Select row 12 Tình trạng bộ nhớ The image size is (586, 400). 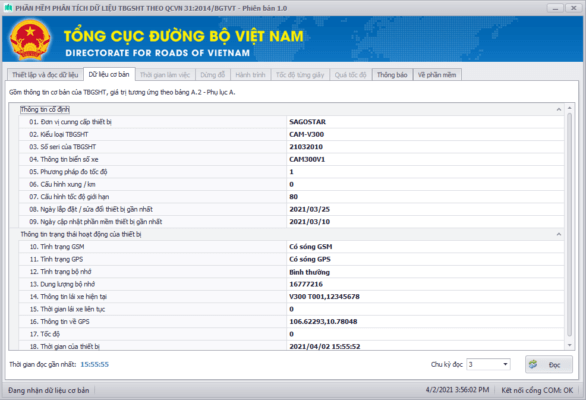(292, 272)
